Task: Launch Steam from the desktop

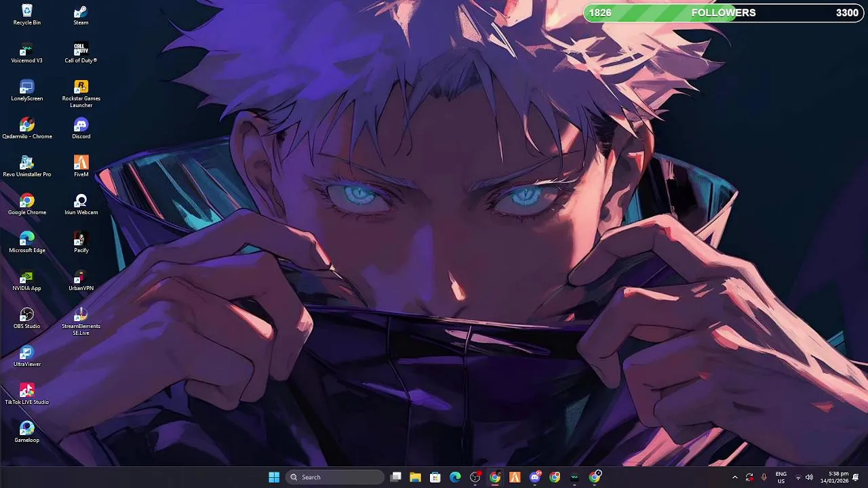Action: tap(81, 14)
